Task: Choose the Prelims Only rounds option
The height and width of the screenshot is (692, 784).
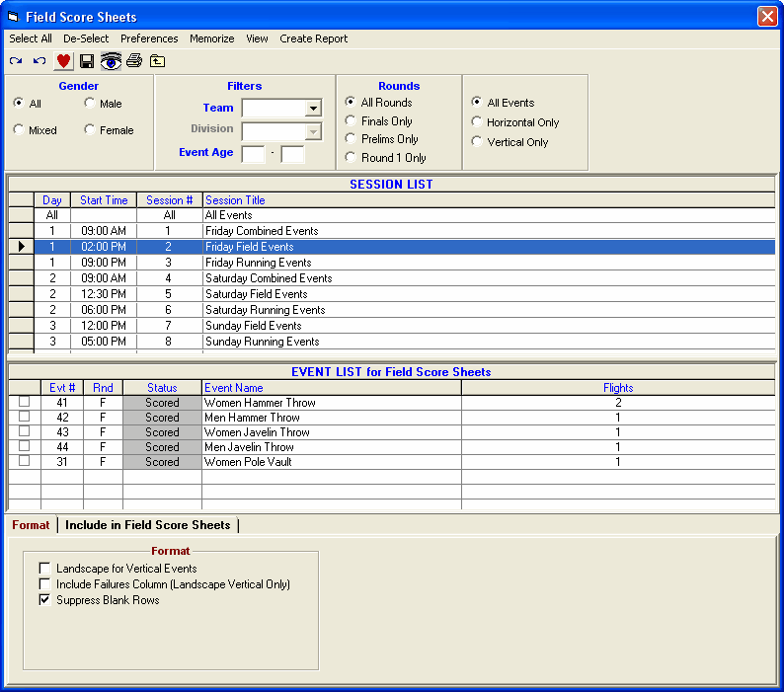Action: coord(351,138)
